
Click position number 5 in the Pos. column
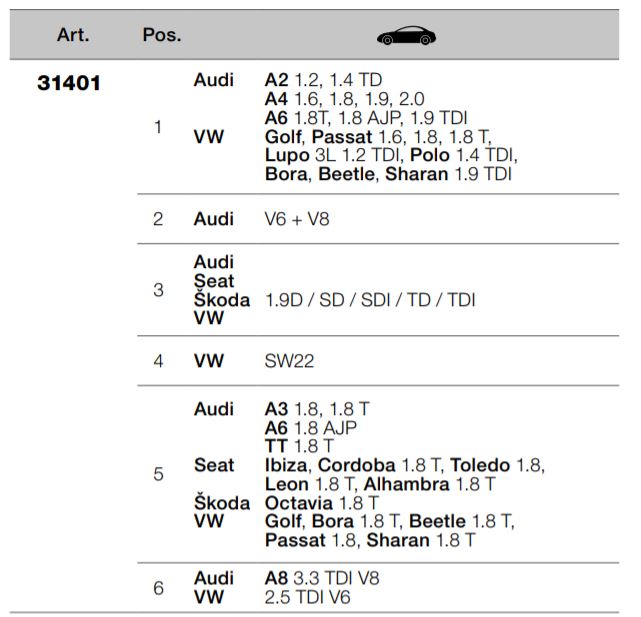coord(157,473)
